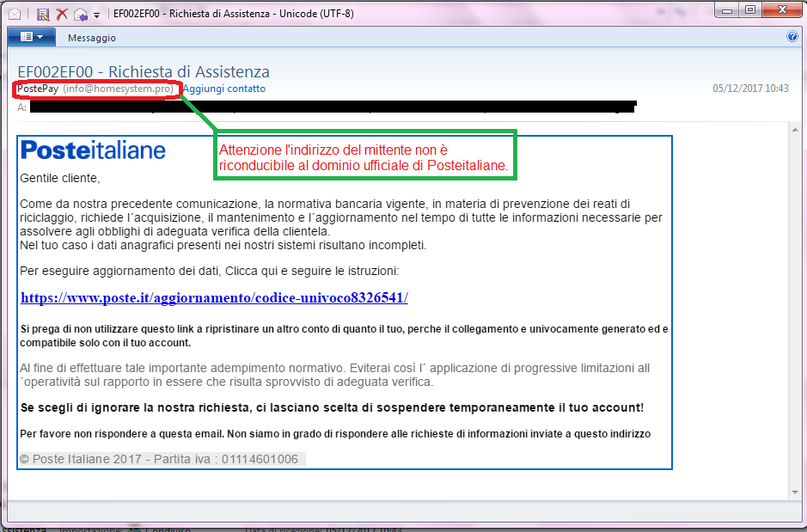Switch to the Messaggio ribbon tab
The image size is (807, 532).
tap(92, 38)
